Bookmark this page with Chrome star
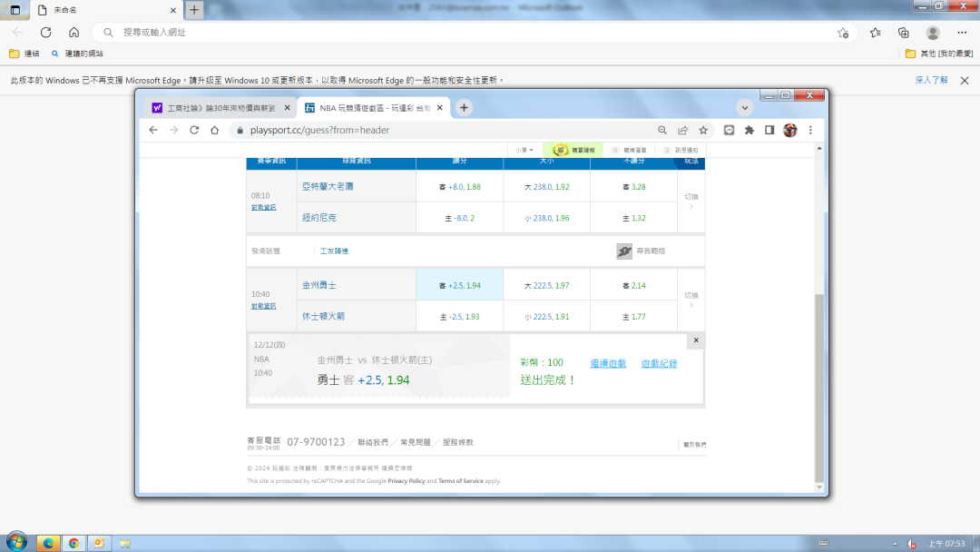Viewport: 980px width, 552px height. point(703,130)
